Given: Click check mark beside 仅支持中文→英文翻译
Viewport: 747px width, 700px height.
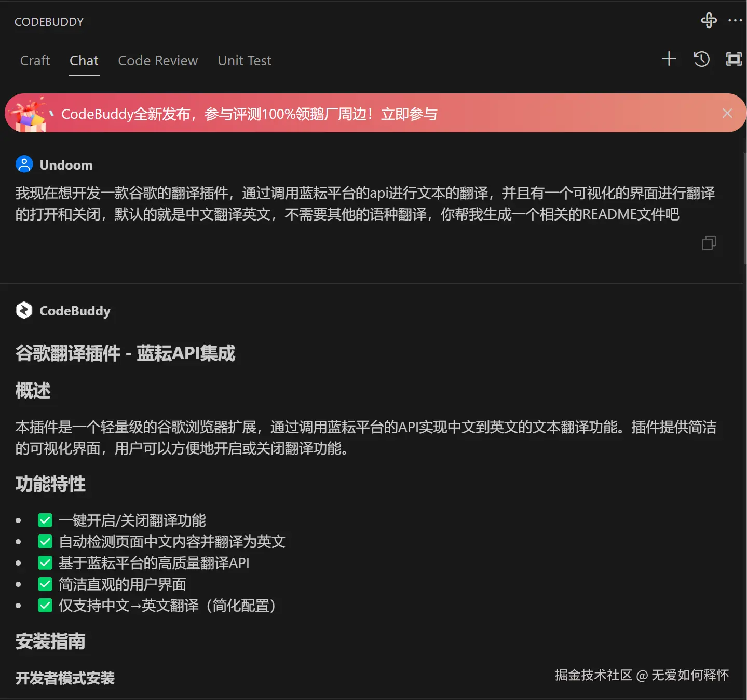Looking at the screenshot, I should pos(45,605).
